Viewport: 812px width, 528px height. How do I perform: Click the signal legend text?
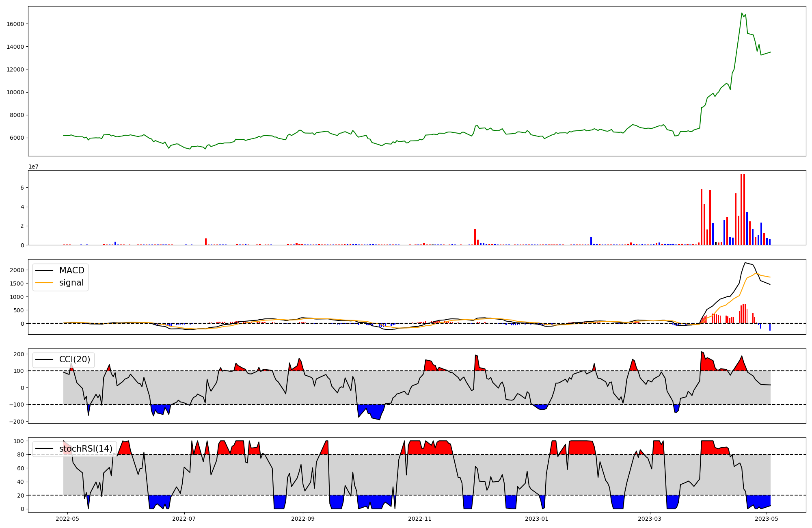[x=71, y=283]
